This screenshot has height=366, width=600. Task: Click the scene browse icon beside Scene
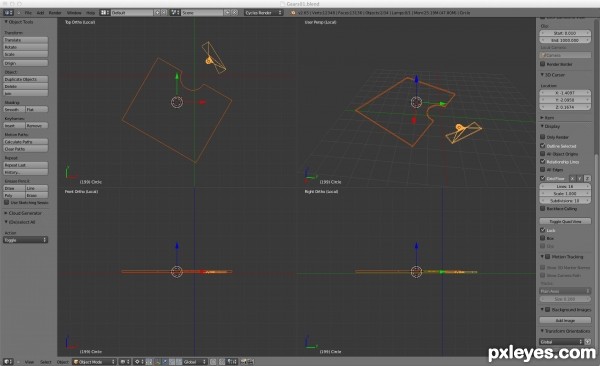[x=175, y=13]
